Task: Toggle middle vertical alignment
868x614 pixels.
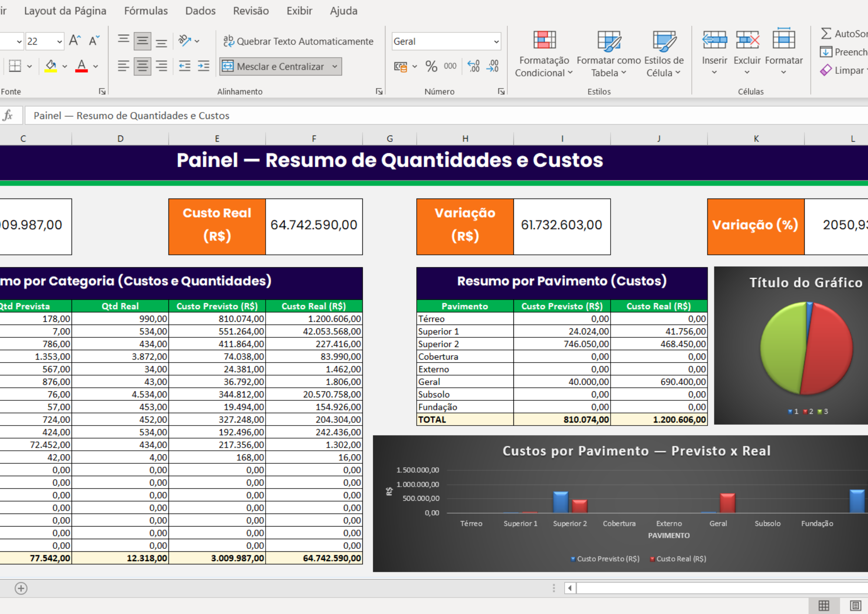Action: point(142,41)
